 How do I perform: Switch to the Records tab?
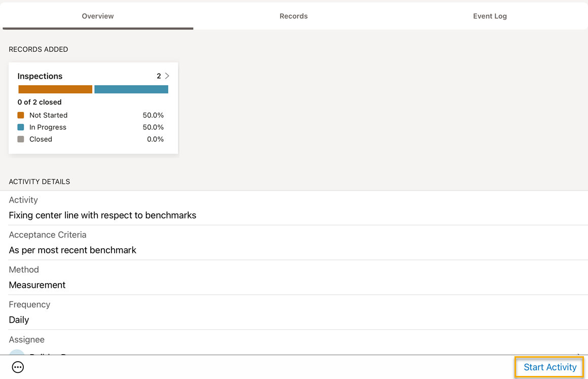point(293,16)
